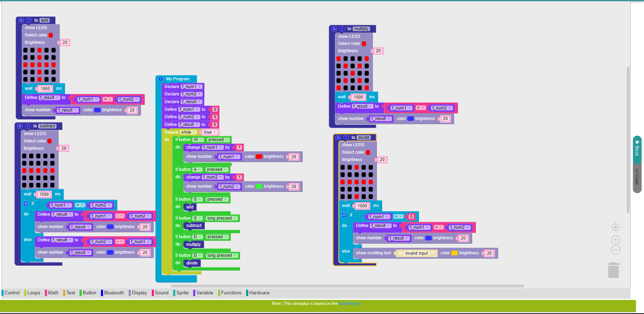Screen dimensions: 644x314
Task: Center workspace using the crosshair icon
Action: 616,227
